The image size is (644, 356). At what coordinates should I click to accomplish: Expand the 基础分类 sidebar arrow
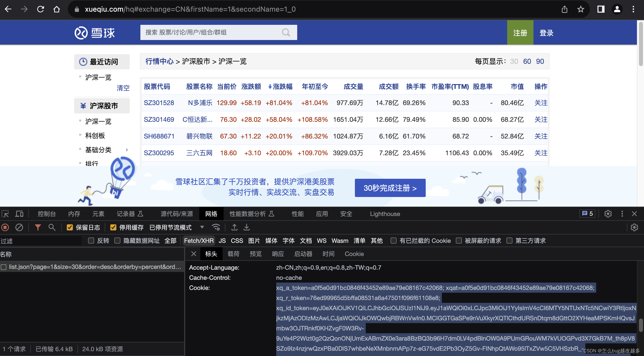(127, 150)
